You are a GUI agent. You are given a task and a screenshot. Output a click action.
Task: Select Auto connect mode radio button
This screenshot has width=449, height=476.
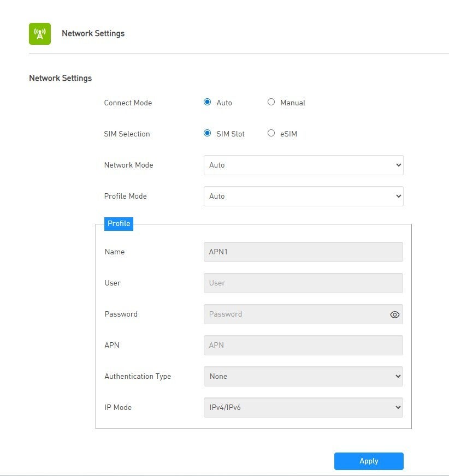(208, 102)
